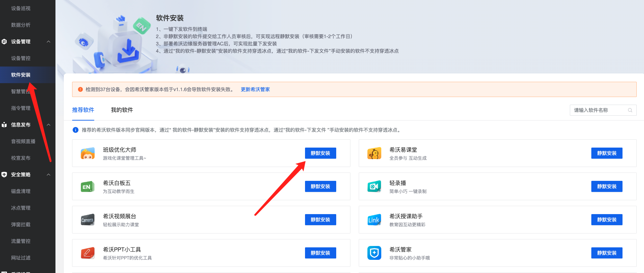Click 静默安装 for 希沃易课堂

point(607,153)
